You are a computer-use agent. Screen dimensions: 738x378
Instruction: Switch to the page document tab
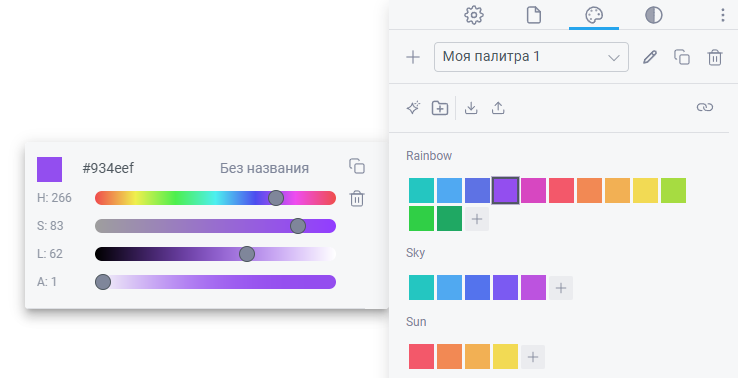pos(533,15)
